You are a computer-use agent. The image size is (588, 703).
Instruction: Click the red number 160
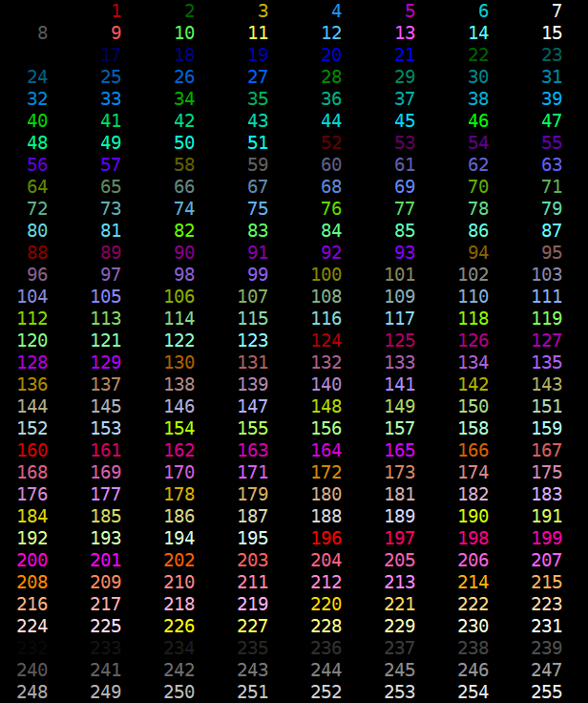[x=32, y=450]
